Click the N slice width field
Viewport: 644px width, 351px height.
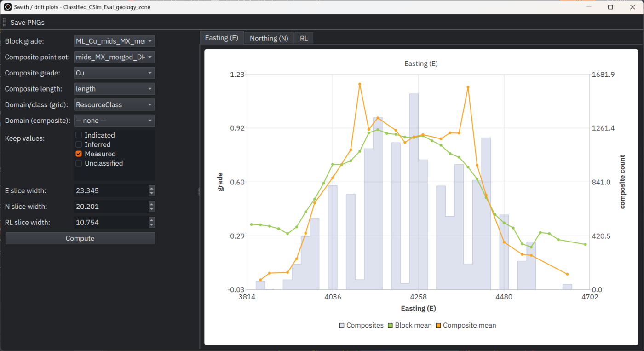111,207
